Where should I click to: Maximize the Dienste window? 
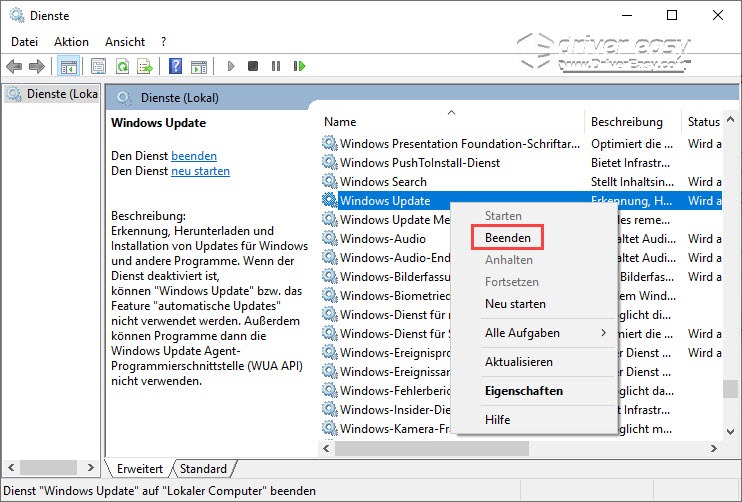click(671, 16)
